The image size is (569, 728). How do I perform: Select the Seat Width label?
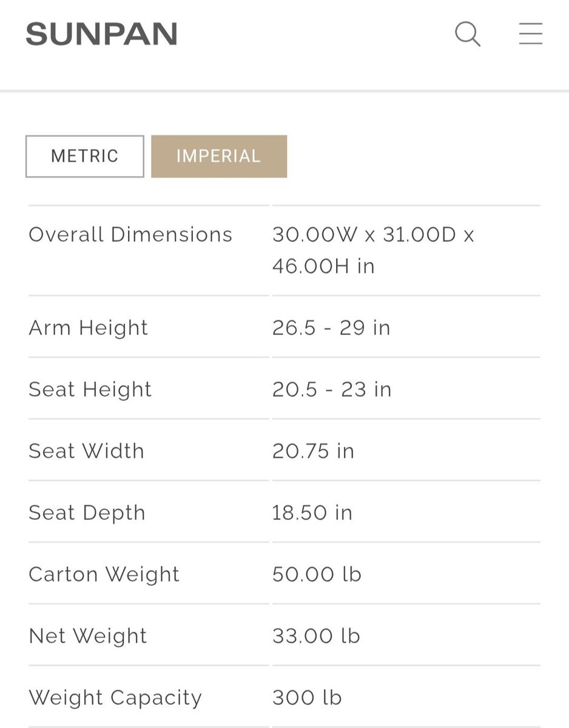click(x=87, y=451)
